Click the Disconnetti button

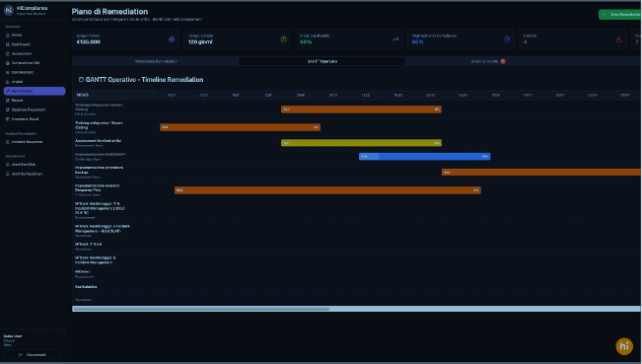[x=32, y=355]
